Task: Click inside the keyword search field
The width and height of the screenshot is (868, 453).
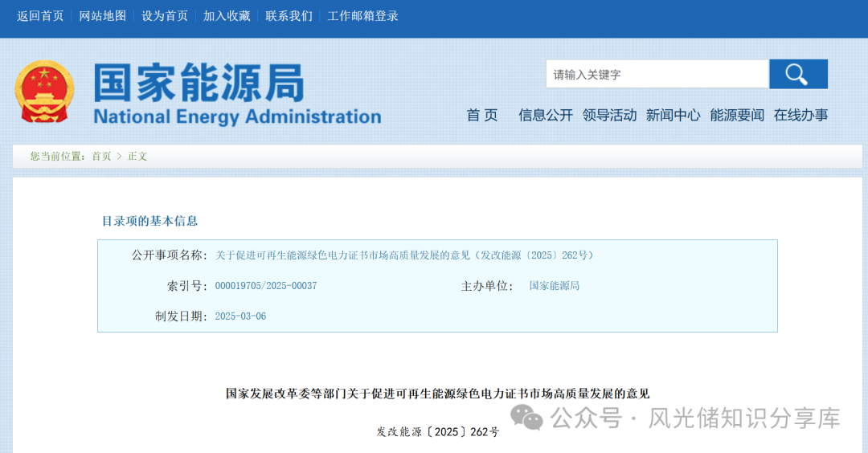Action: pos(657,75)
